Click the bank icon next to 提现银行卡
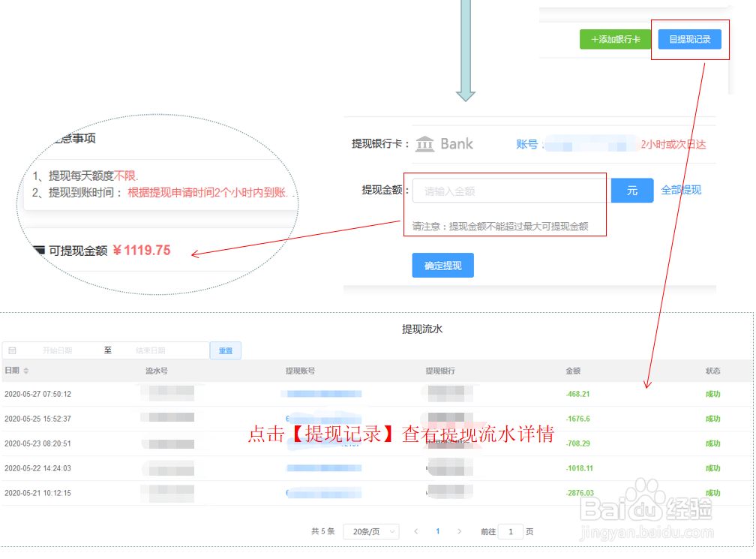 click(x=423, y=145)
